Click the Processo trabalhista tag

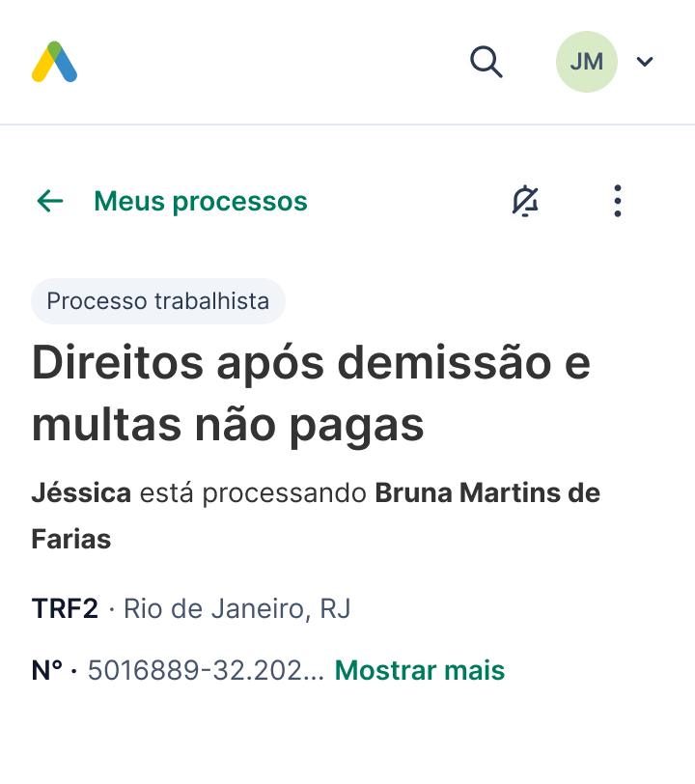click(x=157, y=301)
